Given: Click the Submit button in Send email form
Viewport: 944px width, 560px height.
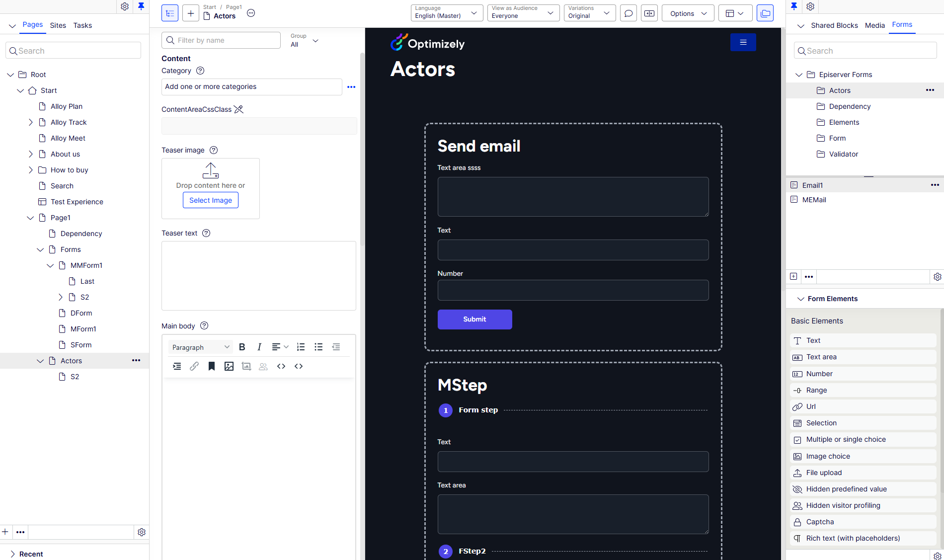Looking at the screenshot, I should pos(474,320).
